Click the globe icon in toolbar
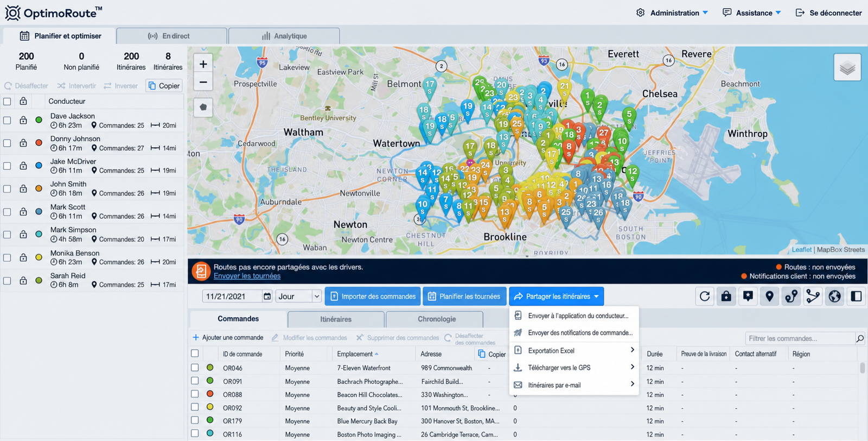 pyautogui.click(x=835, y=297)
